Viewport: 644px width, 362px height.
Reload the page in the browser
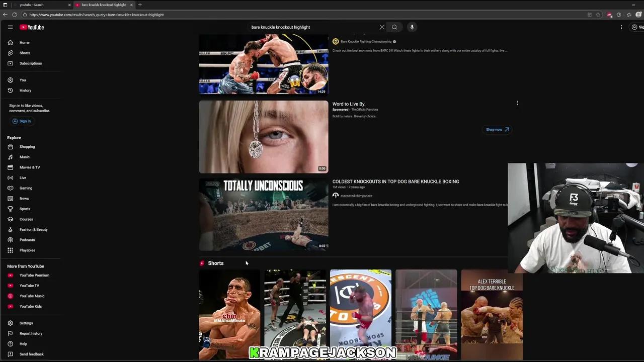pyautogui.click(x=15, y=15)
